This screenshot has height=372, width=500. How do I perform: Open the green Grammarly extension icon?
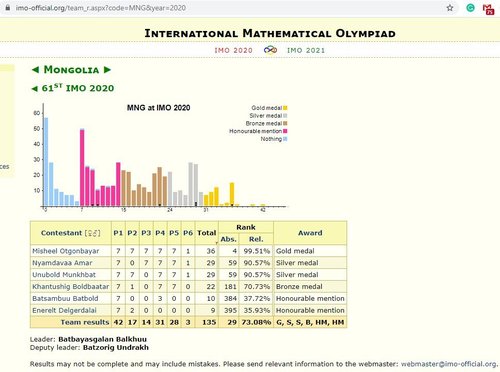pyautogui.click(x=470, y=8)
